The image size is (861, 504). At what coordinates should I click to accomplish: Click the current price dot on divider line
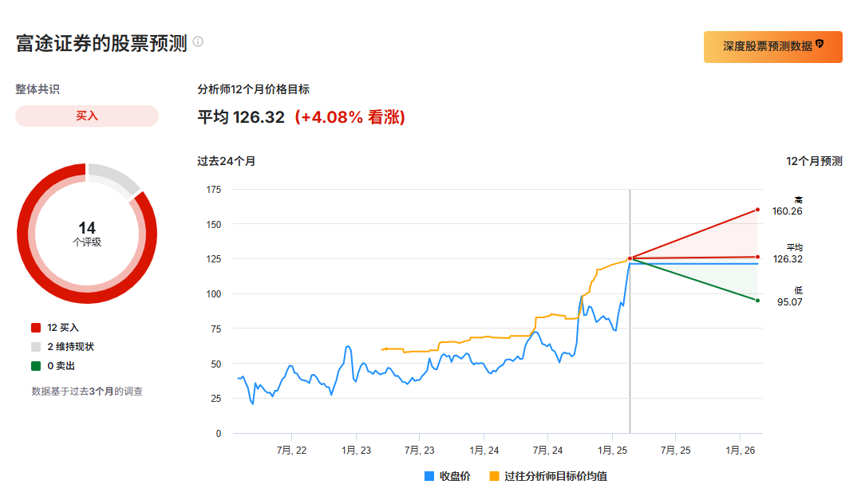pos(630,258)
